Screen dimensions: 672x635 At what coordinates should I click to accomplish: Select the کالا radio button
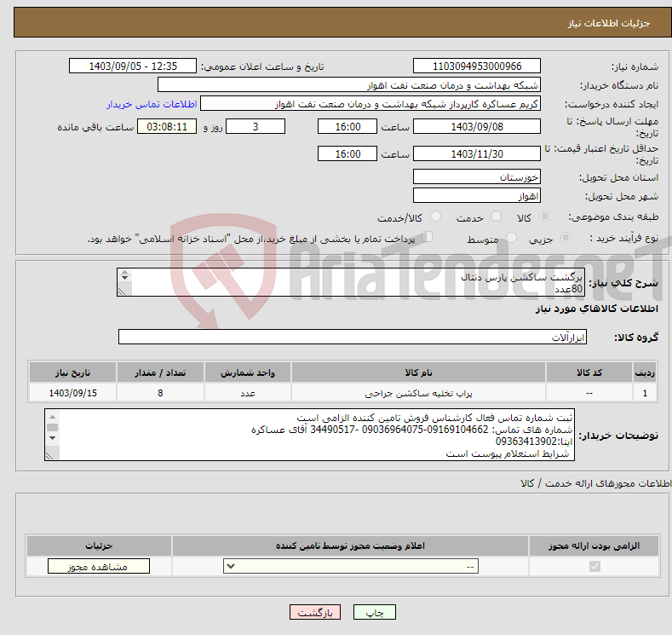[x=544, y=216]
